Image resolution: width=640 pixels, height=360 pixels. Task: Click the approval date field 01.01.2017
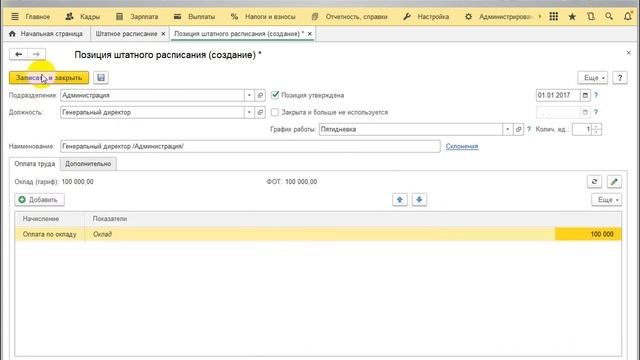(x=558, y=95)
